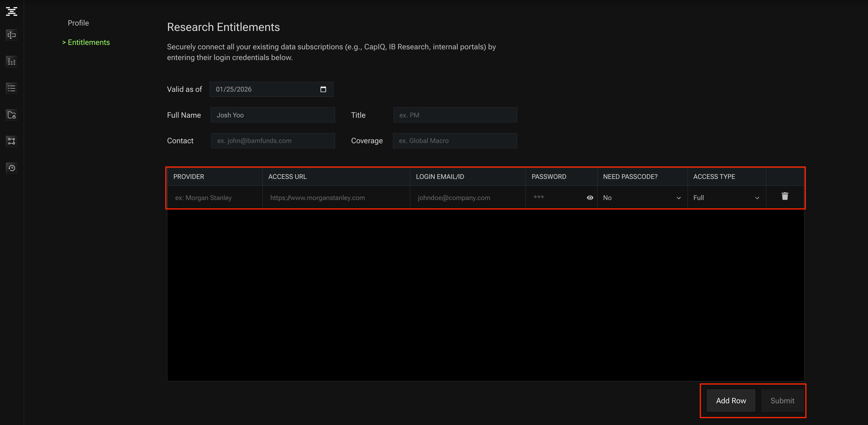Click into the Title input field
The width and height of the screenshot is (868, 425).
pyautogui.click(x=455, y=115)
